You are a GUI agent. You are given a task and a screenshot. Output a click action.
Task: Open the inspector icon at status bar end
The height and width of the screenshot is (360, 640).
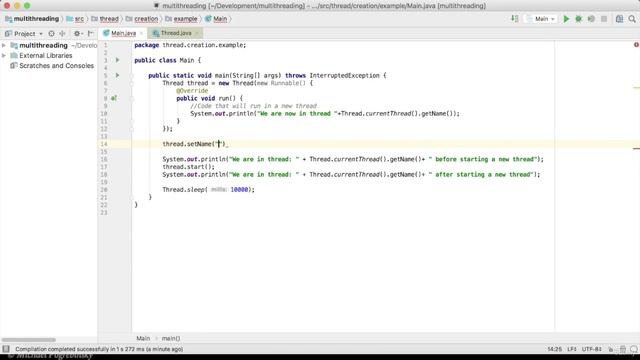click(633, 349)
